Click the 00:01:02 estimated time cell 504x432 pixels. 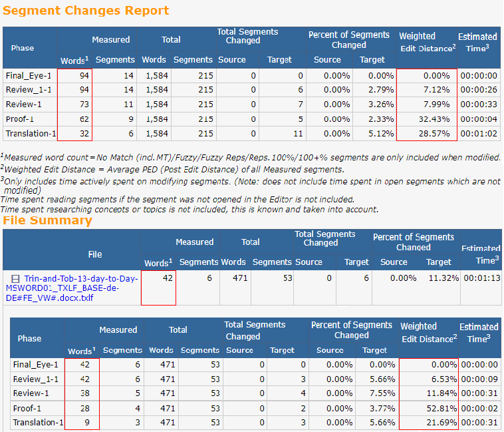[x=477, y=134]
